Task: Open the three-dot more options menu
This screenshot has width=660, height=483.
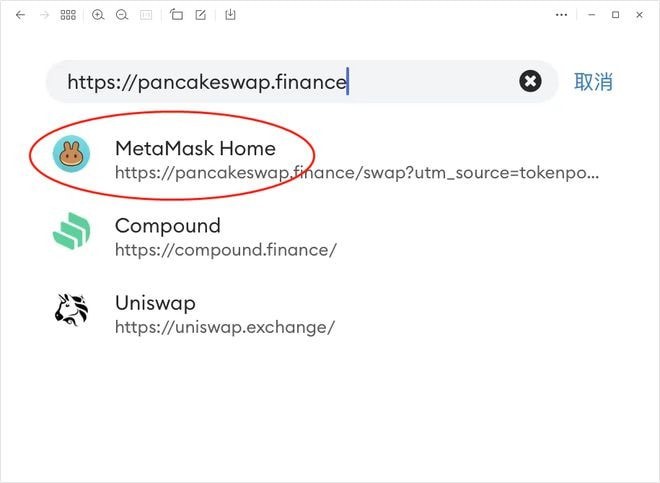Action: [562, 15]
